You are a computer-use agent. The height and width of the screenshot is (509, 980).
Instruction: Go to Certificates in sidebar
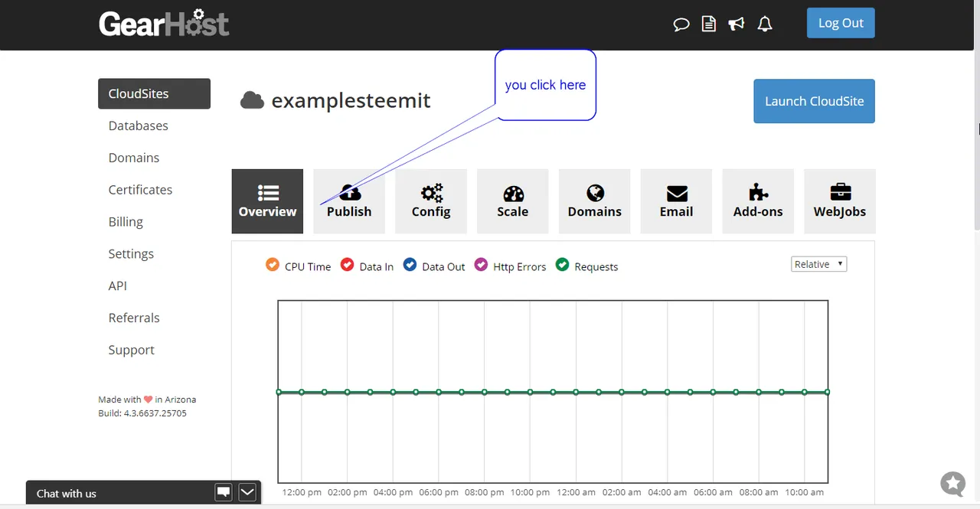click(140, 190)
